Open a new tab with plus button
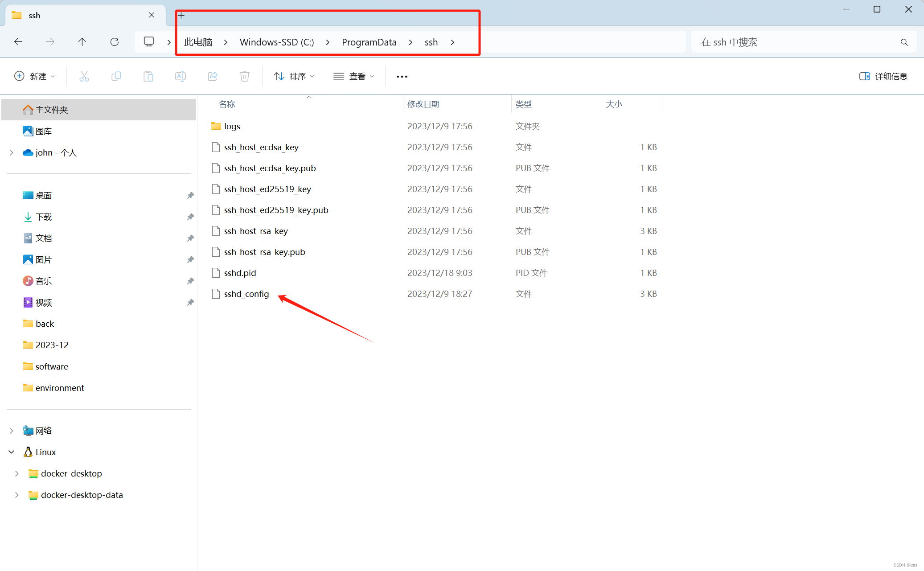 tap(181, 16)
